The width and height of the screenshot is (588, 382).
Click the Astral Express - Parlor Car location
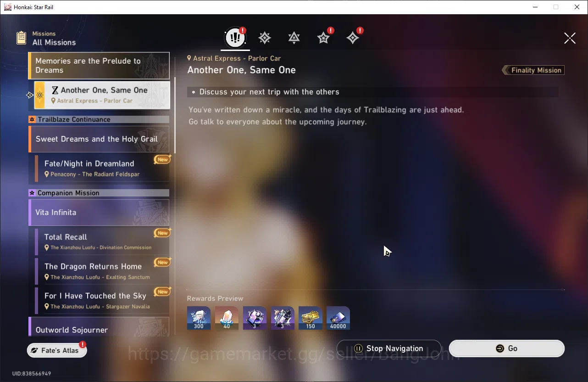pos(234,58)
